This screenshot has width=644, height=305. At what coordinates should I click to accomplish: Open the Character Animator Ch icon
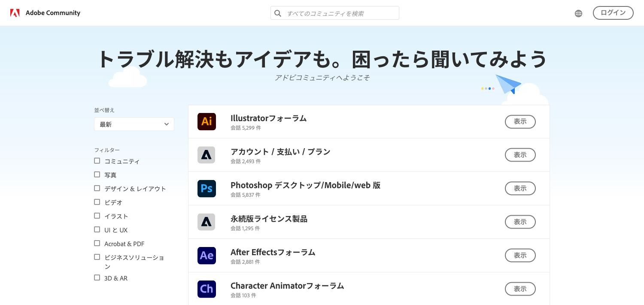click(207, 289)
